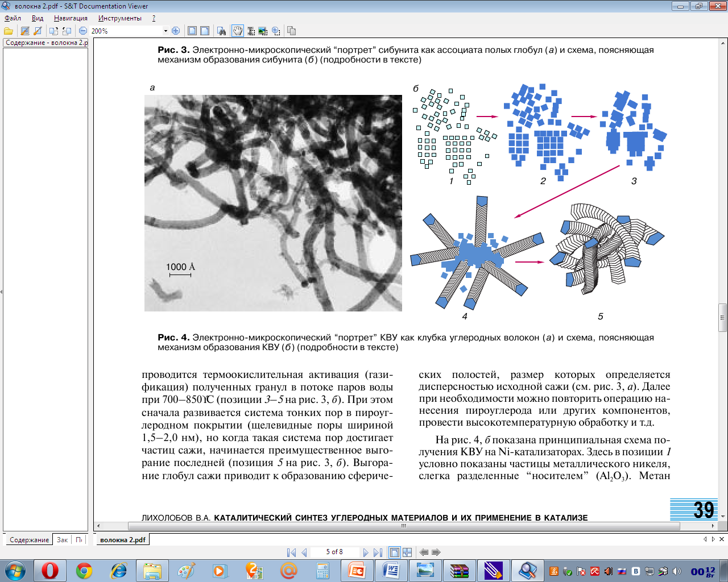Open the Вид menu
This screenshot has height=582, width=728.
pos(38,18)
